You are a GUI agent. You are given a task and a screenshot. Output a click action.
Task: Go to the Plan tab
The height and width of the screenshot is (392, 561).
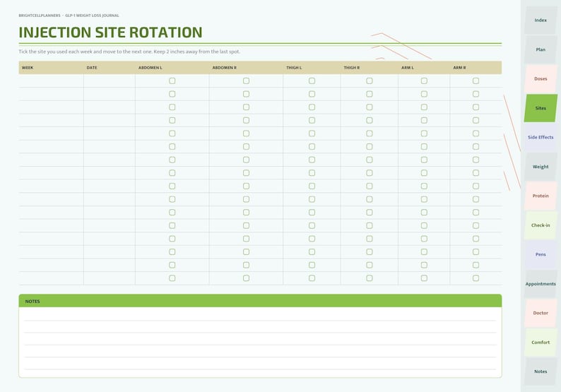pyautogui.click(x=541, y=49)
